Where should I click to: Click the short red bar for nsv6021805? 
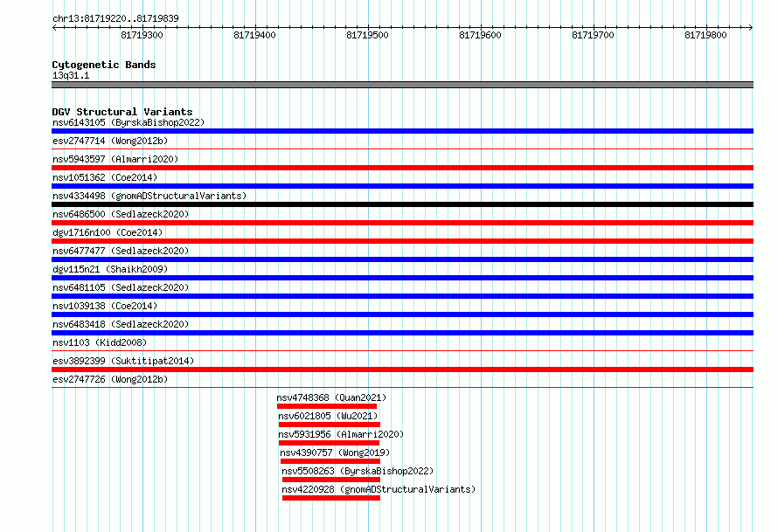[x=330, y=425]
